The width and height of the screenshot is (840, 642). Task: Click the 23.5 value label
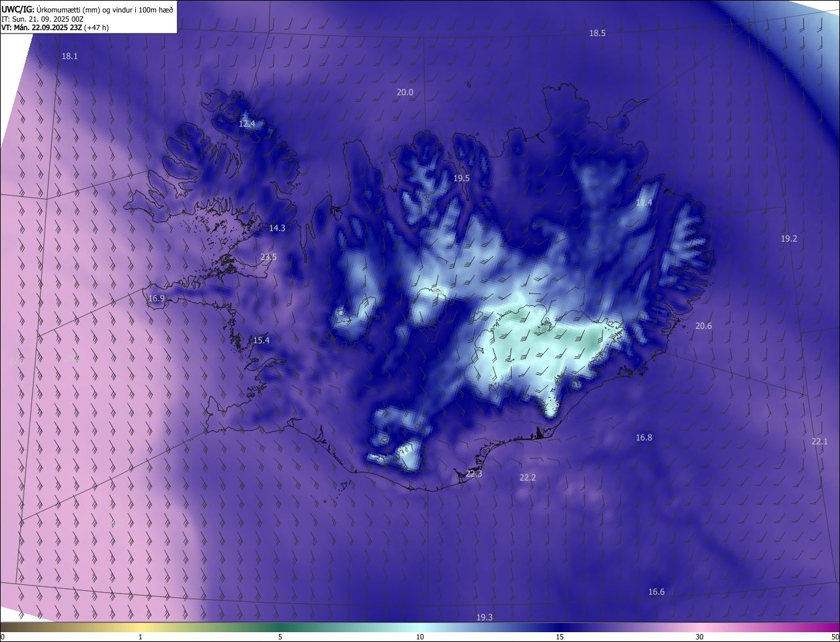point(268,257)
